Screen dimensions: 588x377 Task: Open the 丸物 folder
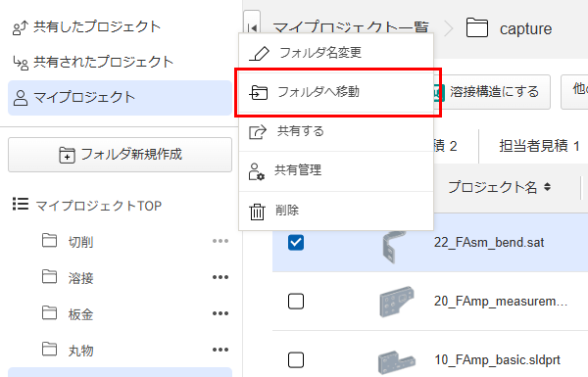click(x=80, y=351)
